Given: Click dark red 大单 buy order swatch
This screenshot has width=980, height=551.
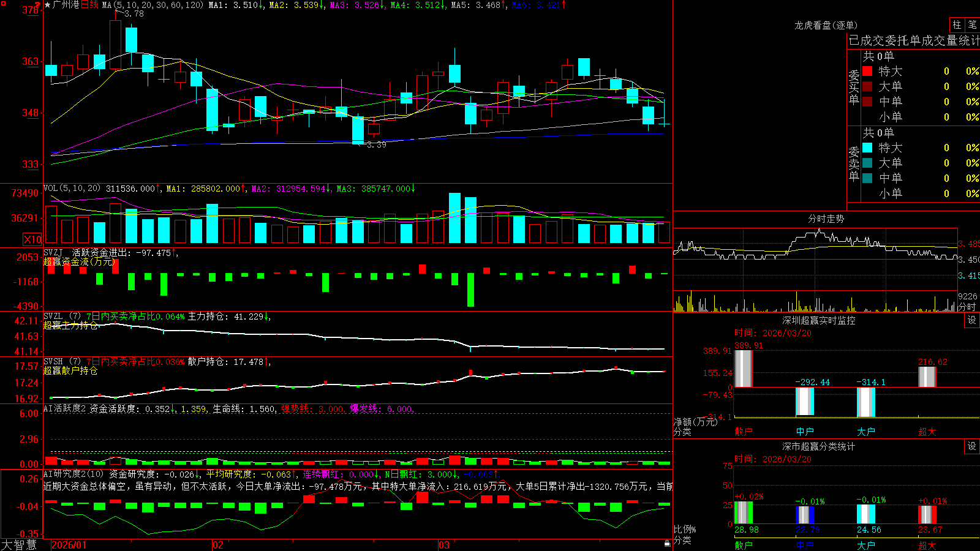Looking at the screenshot, I should [x=867, y=86].
